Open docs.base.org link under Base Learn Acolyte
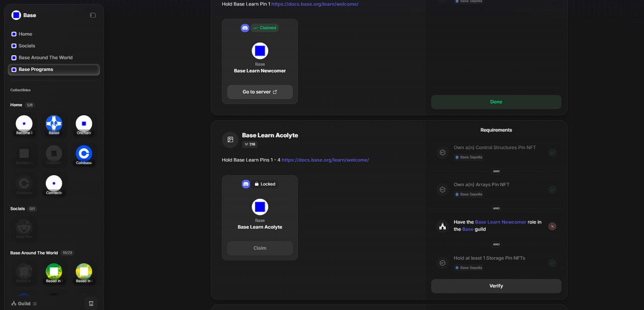644x310 pixels. click(325, 160)
